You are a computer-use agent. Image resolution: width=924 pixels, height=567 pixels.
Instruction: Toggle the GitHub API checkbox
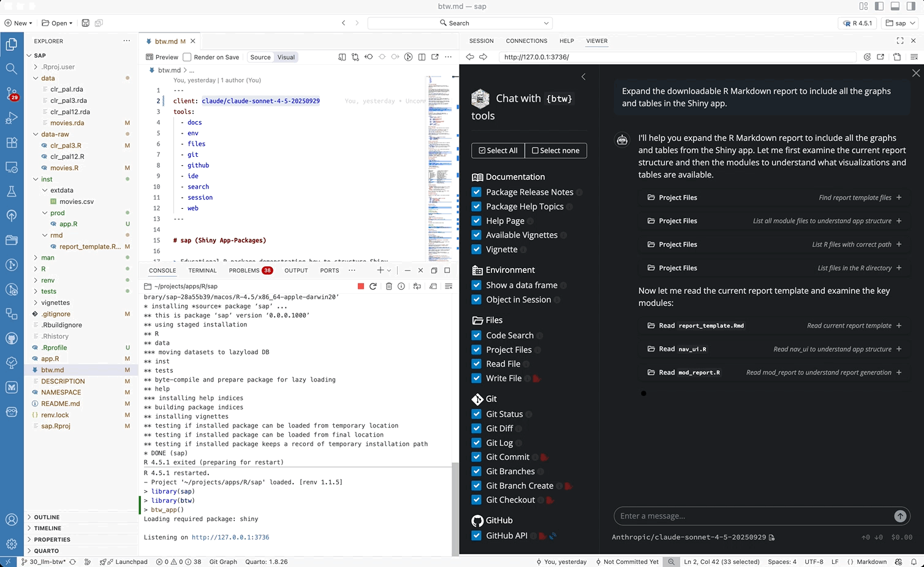click(476, 536)
